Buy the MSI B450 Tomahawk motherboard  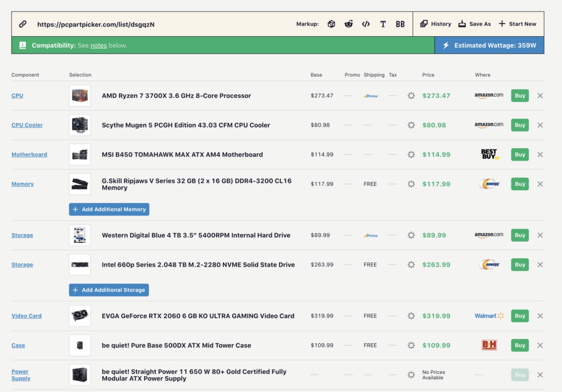pyautogui.click(x=520, y=155)
